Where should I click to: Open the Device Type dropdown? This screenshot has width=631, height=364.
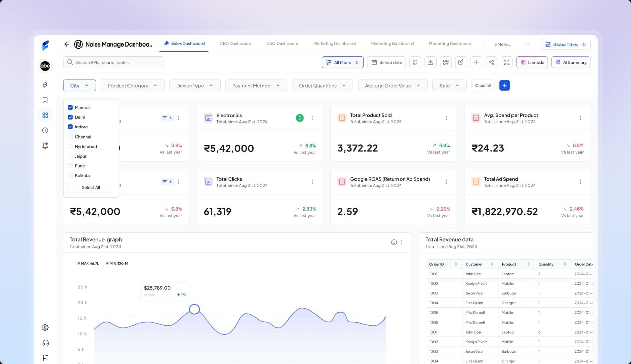(194, 85)
